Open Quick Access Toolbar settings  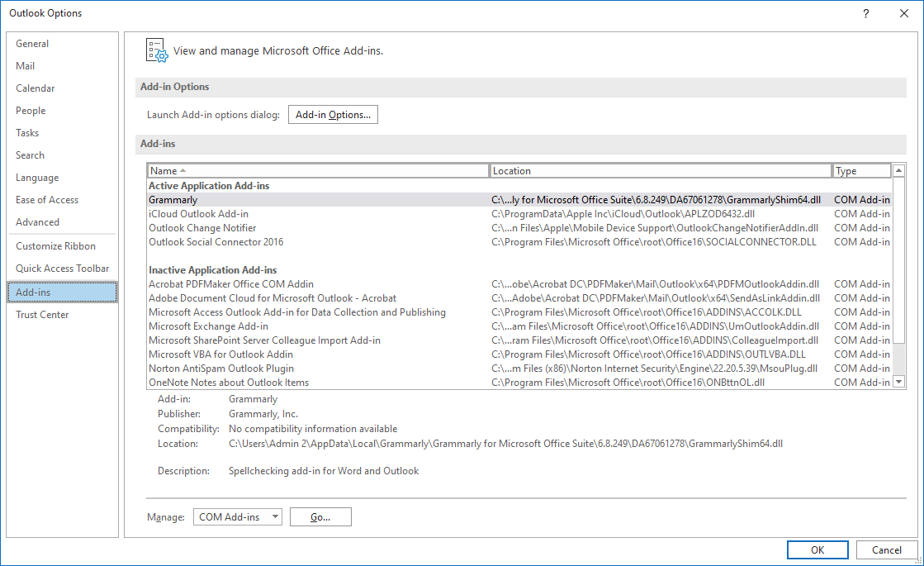(x=63, y=269)
